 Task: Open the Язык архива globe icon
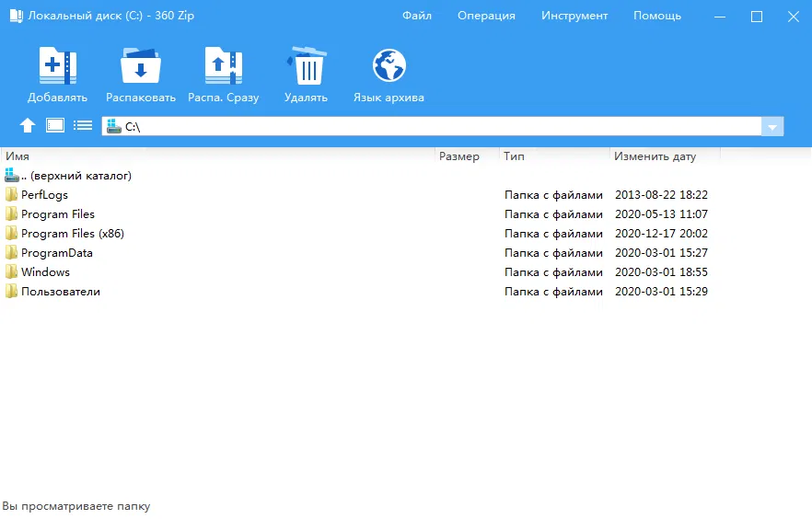[389, 65]
